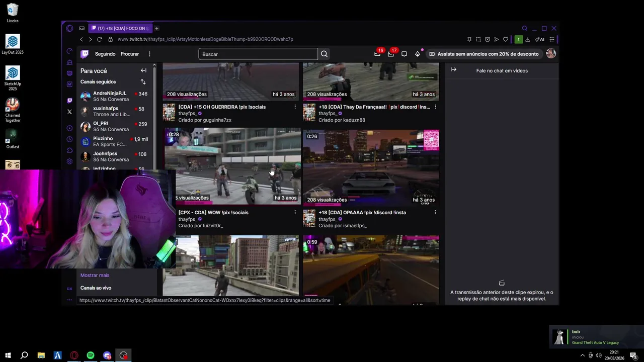
Task: Open the AI assistant button
Action: (540, 39)
